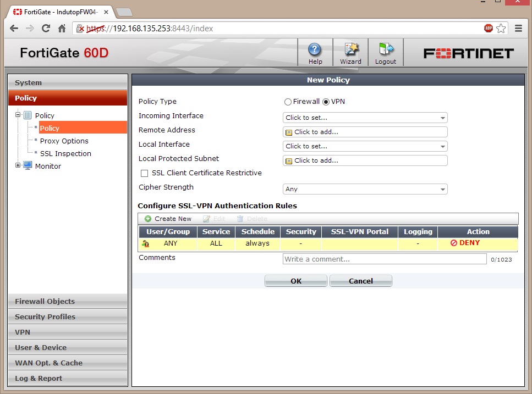Open a new browser tab

(x=124, y=12)
